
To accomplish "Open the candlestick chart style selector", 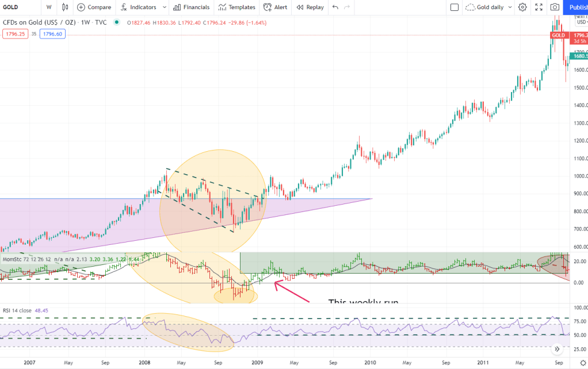I will point(65,7).
